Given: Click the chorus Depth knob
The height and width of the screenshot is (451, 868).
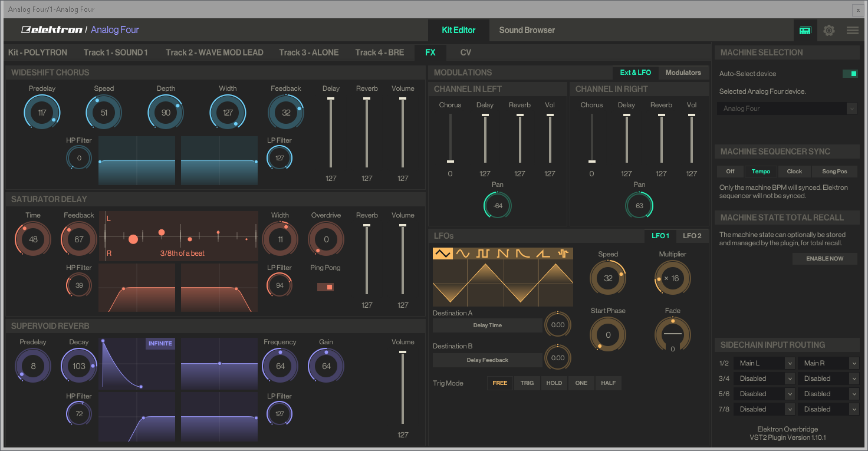Looking at the screenshot, I should 166,112.
